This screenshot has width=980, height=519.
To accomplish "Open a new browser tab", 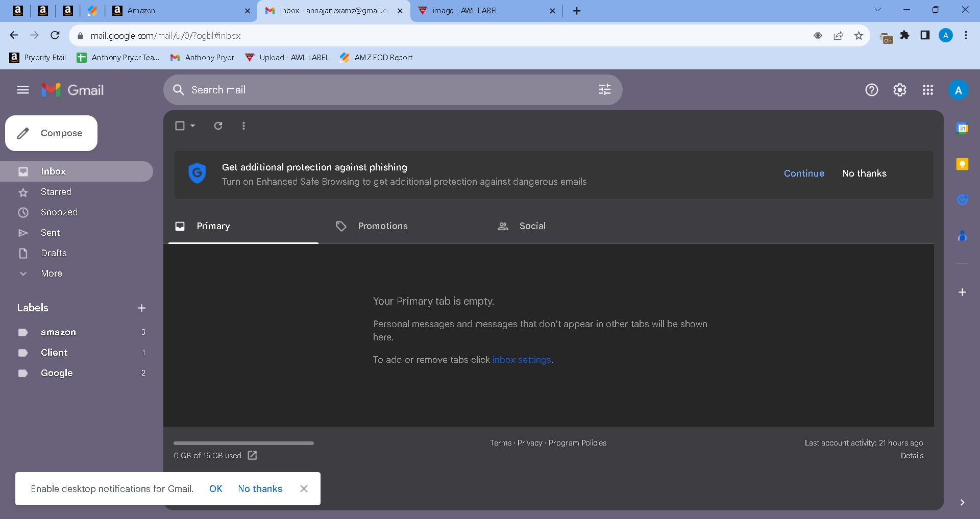I will [x=576, y=10].
